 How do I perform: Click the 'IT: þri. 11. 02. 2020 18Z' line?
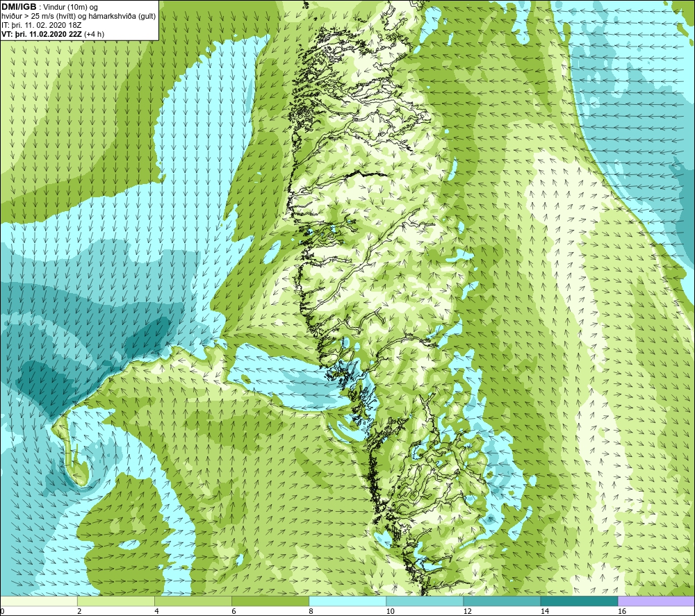coord(41,25)
